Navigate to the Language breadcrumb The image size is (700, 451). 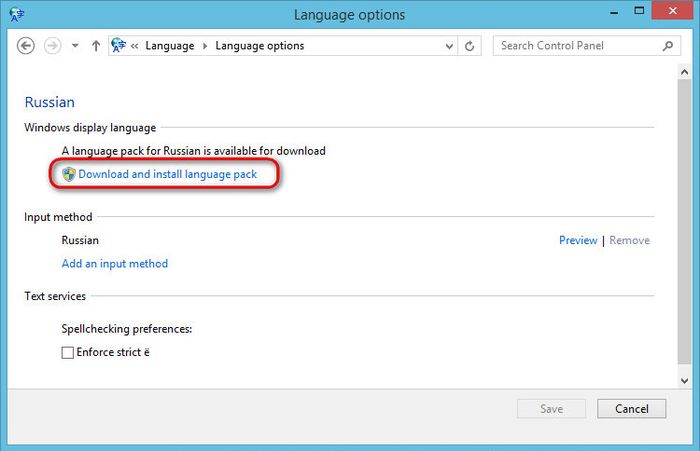tap(169, 46)
